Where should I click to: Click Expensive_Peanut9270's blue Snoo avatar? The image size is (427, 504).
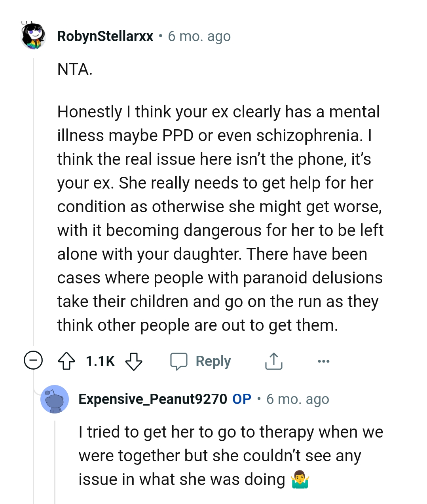(55, 399)
